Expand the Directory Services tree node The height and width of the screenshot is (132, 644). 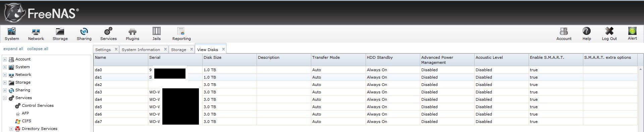[x=11, y=129]
